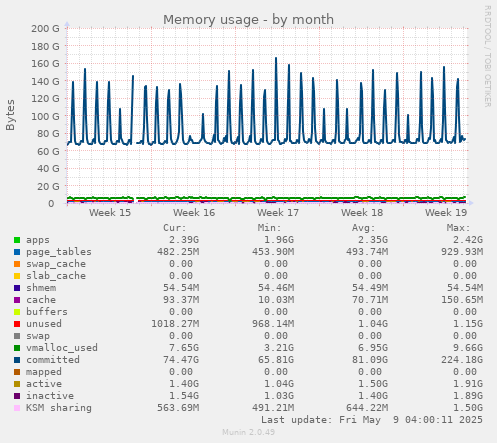The width and height of the screenshot is (497, 443).
Task: Click the mapped legend color swatch
Action: (x=17, y=372)
